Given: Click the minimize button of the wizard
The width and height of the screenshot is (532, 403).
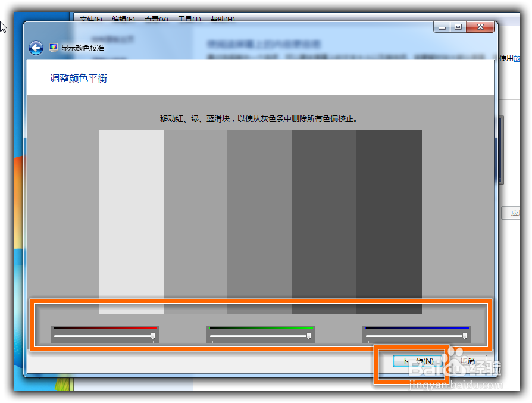Looking at the screenshot, I should point(441,27).
